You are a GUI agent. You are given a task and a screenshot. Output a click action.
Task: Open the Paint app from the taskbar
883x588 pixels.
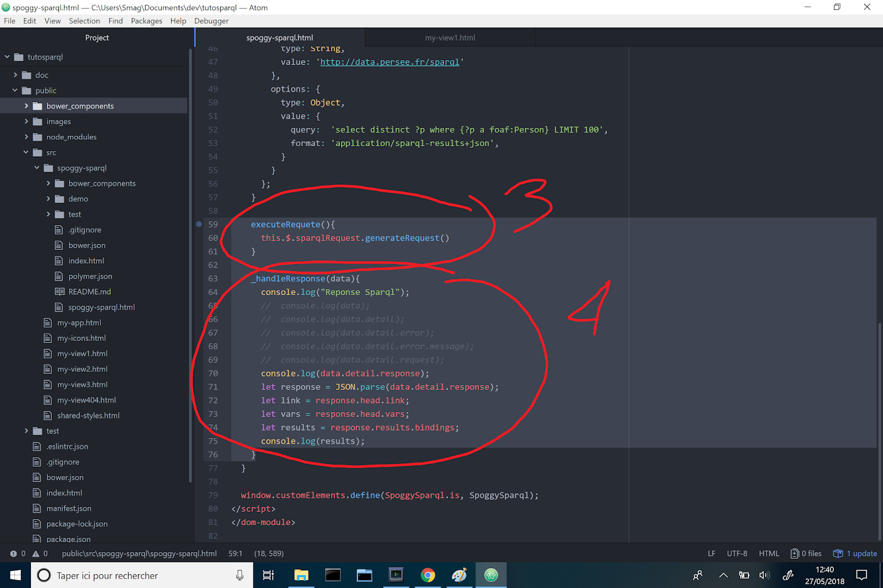[x=459, y=575]
